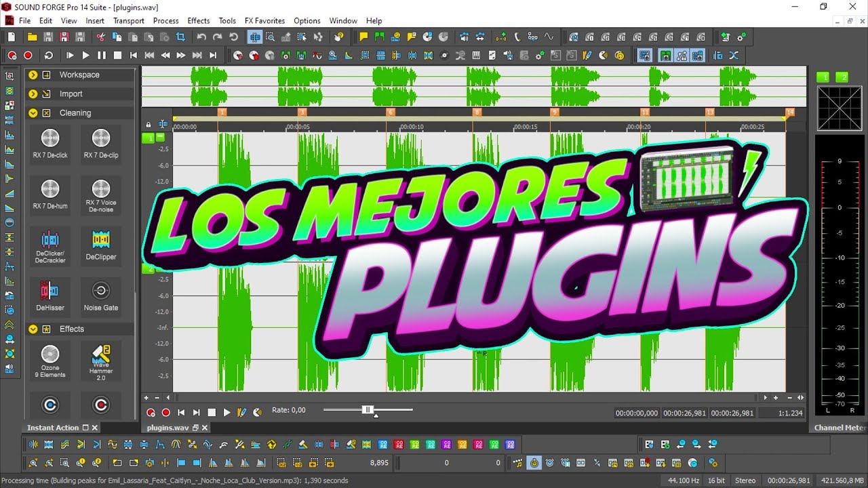
Task: Switch to plugins.wav window tab
Action: (167, 428)
